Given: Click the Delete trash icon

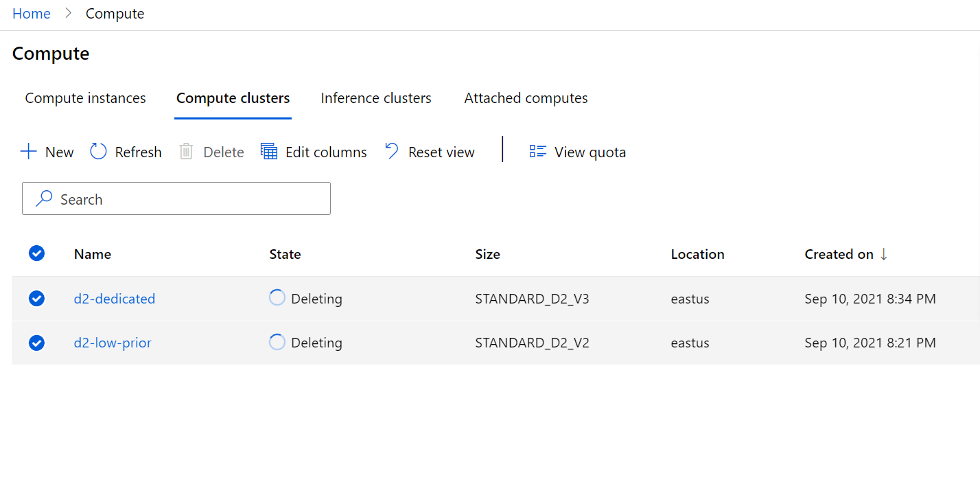Looking at the screenshot, I should point(186,151).
